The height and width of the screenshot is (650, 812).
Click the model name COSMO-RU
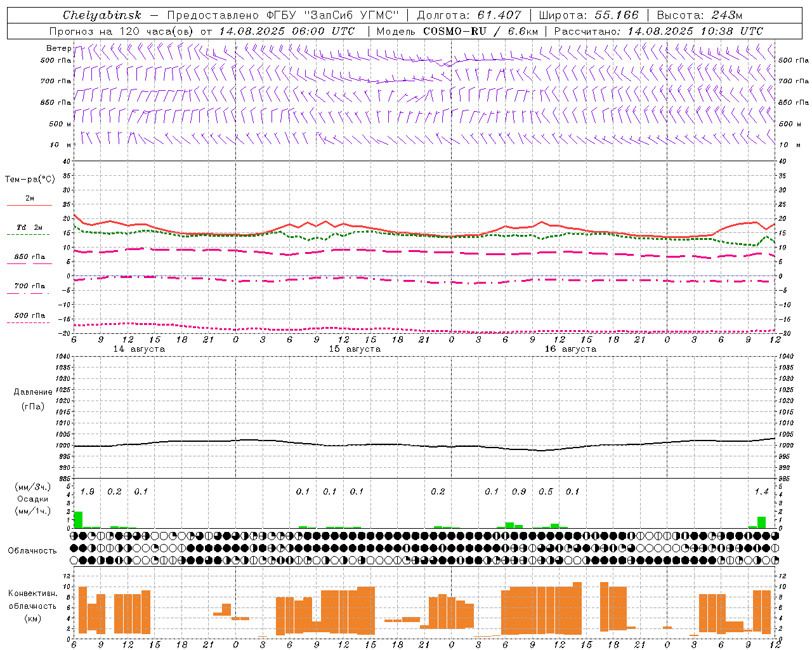[454, 31]
